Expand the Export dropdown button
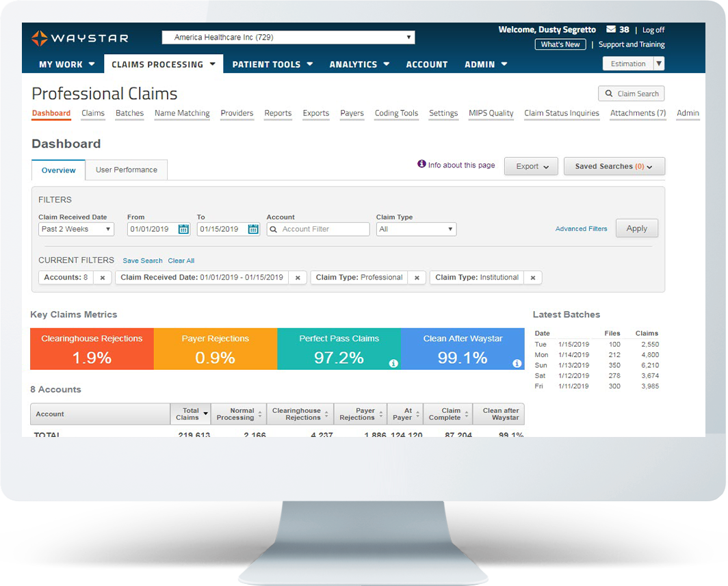This screenshot has width=728, height=586. point(532,167)
